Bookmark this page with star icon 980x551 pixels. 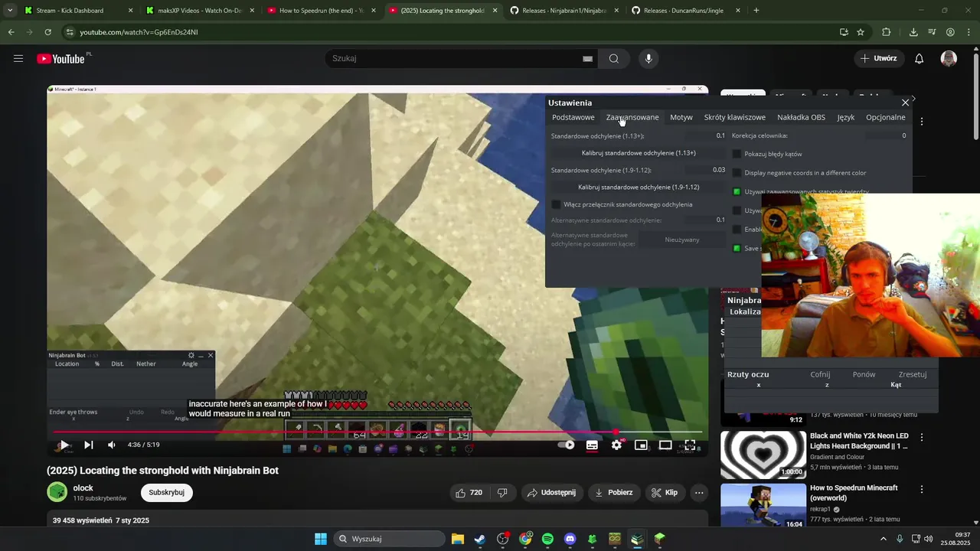point(861,32)
